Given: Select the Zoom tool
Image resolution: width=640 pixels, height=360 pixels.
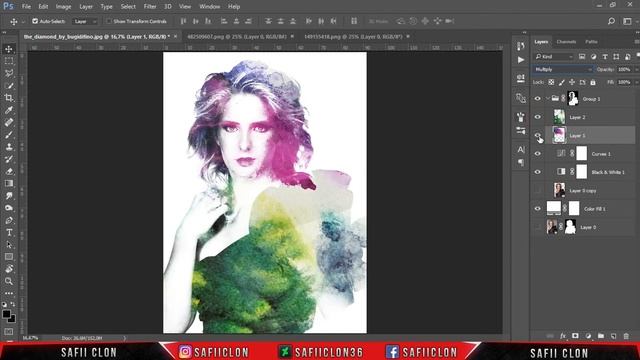Looking at the screenshot, I should 9,281.
